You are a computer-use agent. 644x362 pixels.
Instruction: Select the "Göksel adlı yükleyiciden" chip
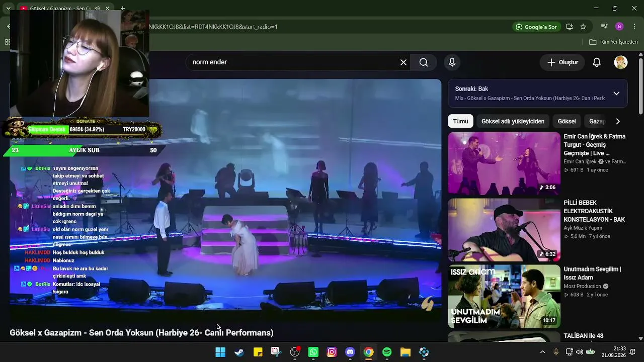pos(513,121)
